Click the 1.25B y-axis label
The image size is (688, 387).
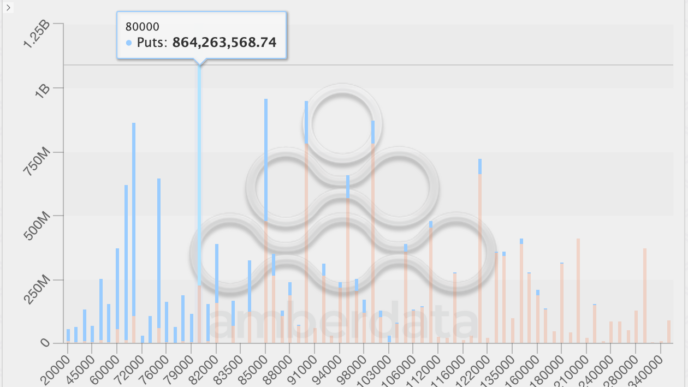pos(37,34)
